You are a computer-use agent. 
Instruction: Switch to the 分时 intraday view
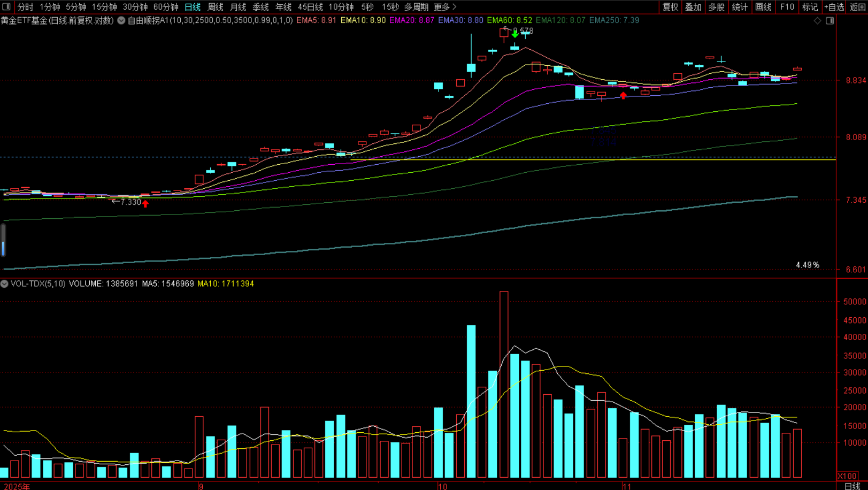click(x=25, y=7)
